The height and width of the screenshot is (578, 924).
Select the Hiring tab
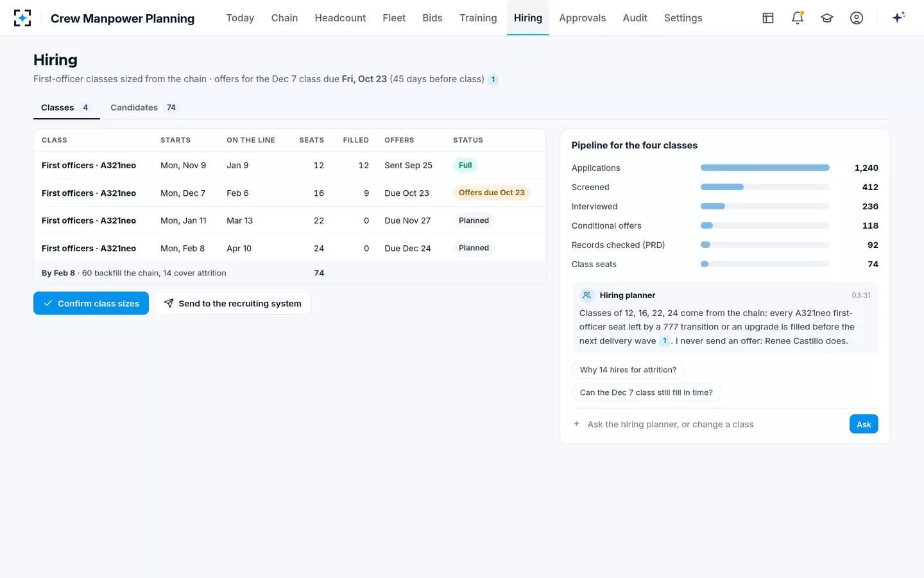click(x=528, y=18)
